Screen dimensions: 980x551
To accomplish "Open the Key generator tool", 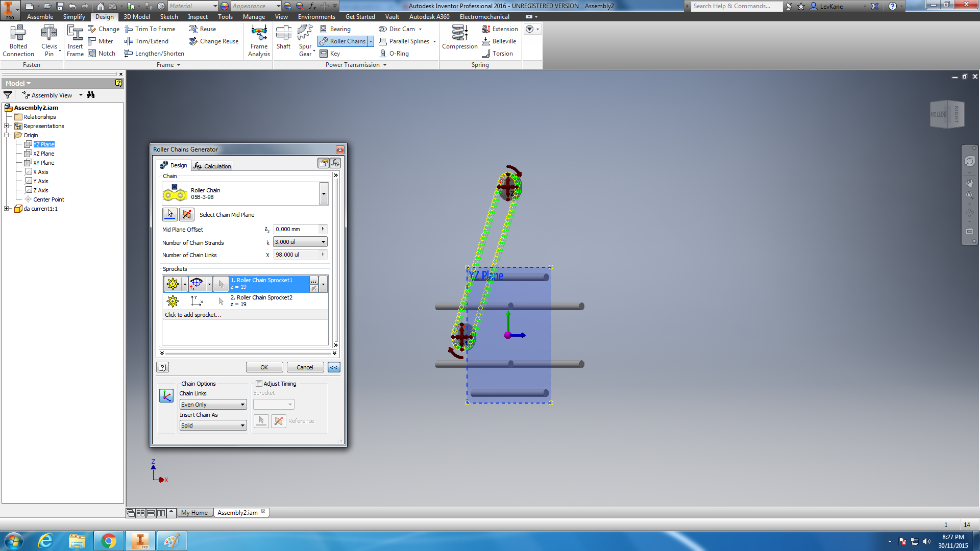I will click(330, 53).
